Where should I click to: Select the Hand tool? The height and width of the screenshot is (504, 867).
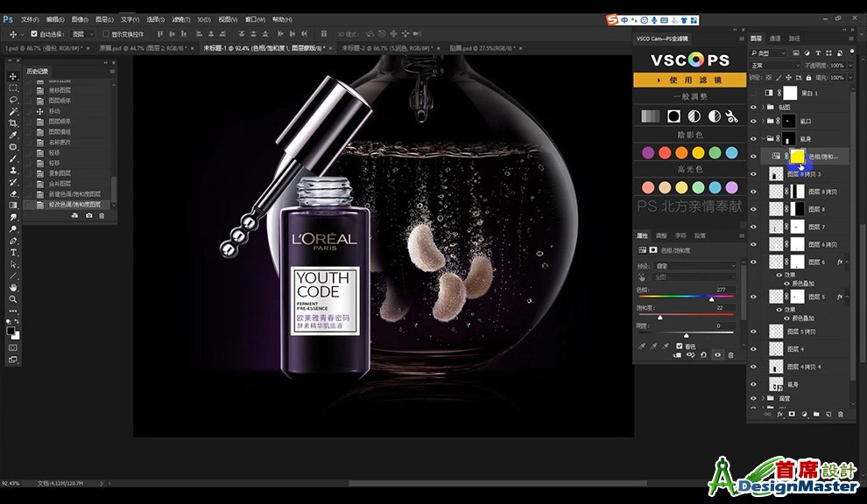(x=13, y=287)
